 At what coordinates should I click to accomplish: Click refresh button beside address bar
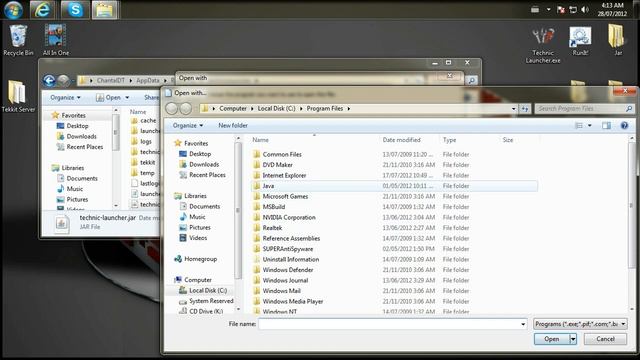(524, 109)
